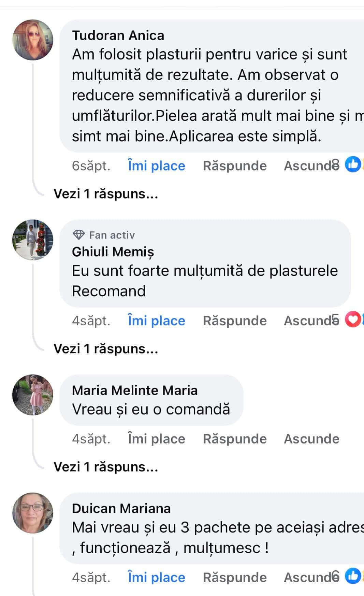Click the Fan activ diamond badge
This screenshot has height=596, width=364.
tap(79, 235)
